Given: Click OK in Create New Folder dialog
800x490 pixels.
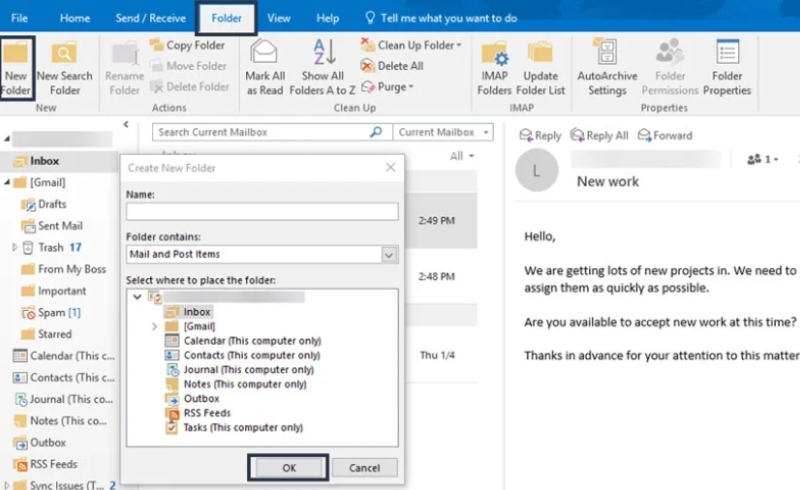Looking at the screenshot, I should [x=289, y=468].
